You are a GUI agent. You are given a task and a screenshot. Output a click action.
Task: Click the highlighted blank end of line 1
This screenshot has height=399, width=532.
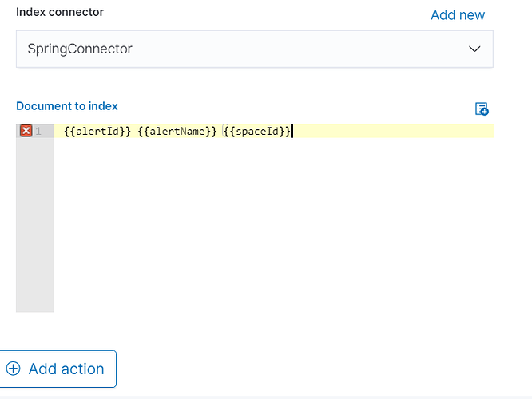point(391,131)
